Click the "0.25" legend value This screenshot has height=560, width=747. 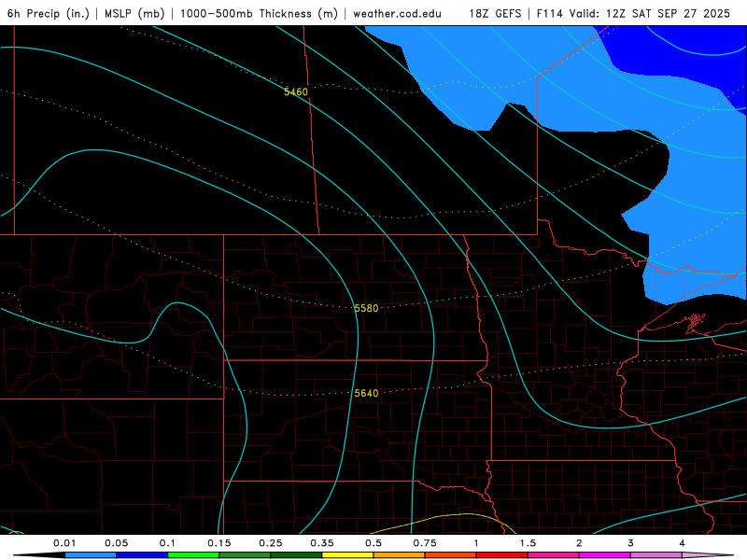(x=271, y=543)
